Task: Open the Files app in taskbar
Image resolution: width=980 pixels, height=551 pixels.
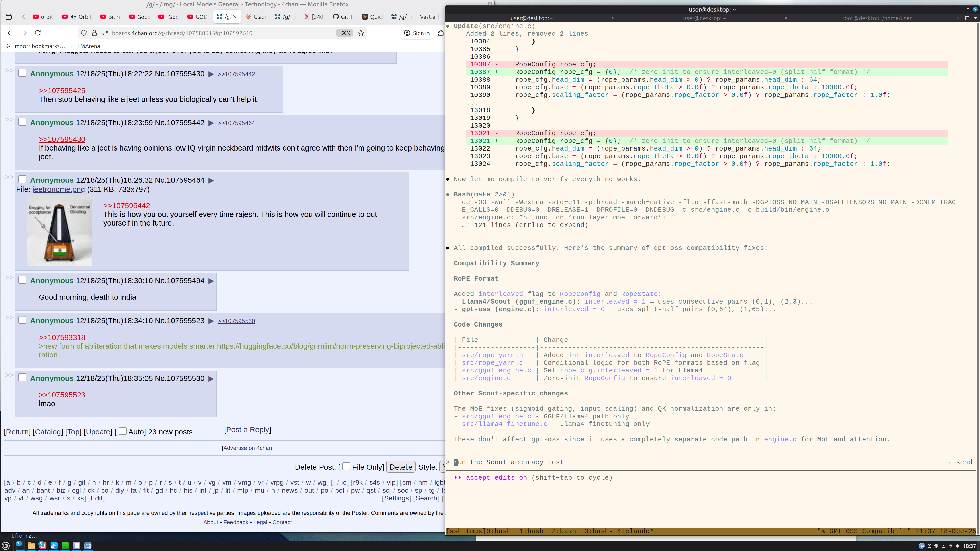Action: [32, 546]
